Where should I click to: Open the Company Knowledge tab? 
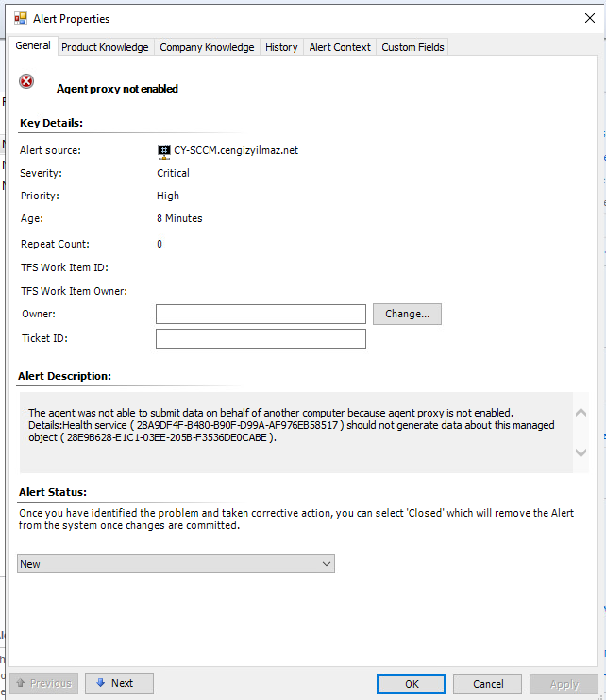pyautogui.click(x=207, y=47)
